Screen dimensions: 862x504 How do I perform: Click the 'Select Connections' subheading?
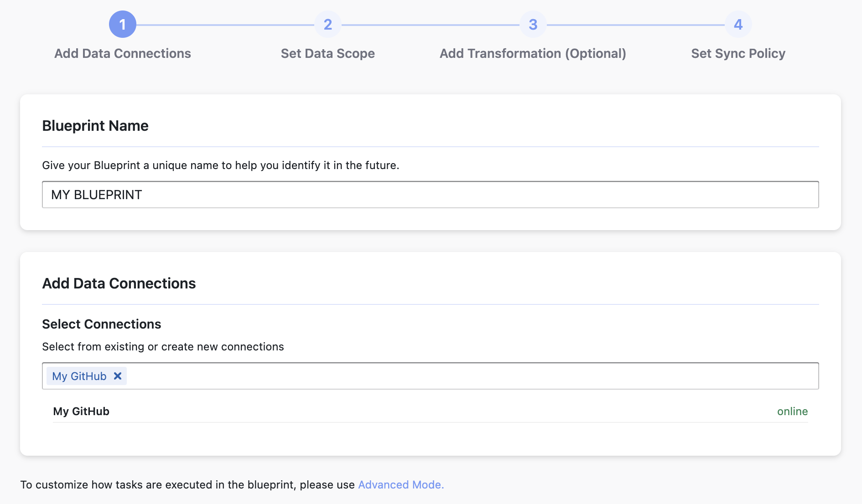[x=102, y=324]
